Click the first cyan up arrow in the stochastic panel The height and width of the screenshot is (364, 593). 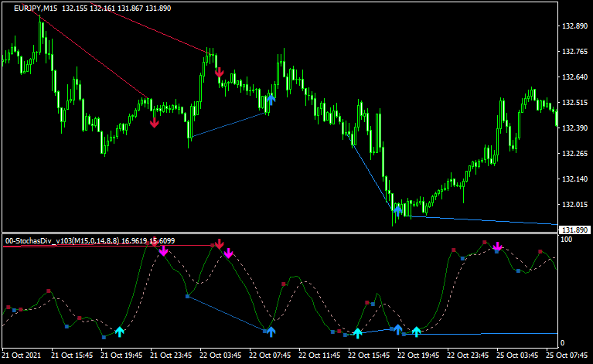coord(120,332)
